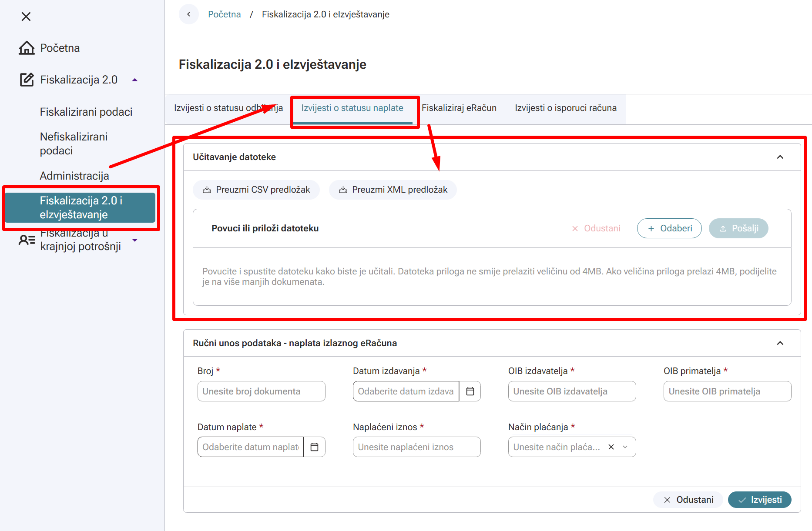Open the Način plaćanja dropdown
This screenshot has width=812, height=531.
click(x=625, y=447)
